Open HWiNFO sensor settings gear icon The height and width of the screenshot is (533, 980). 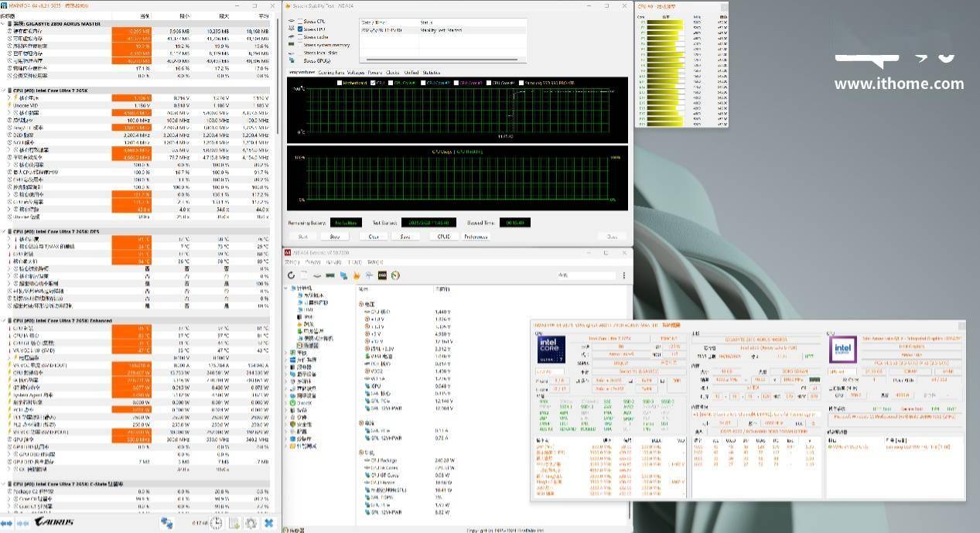(251, 523)
